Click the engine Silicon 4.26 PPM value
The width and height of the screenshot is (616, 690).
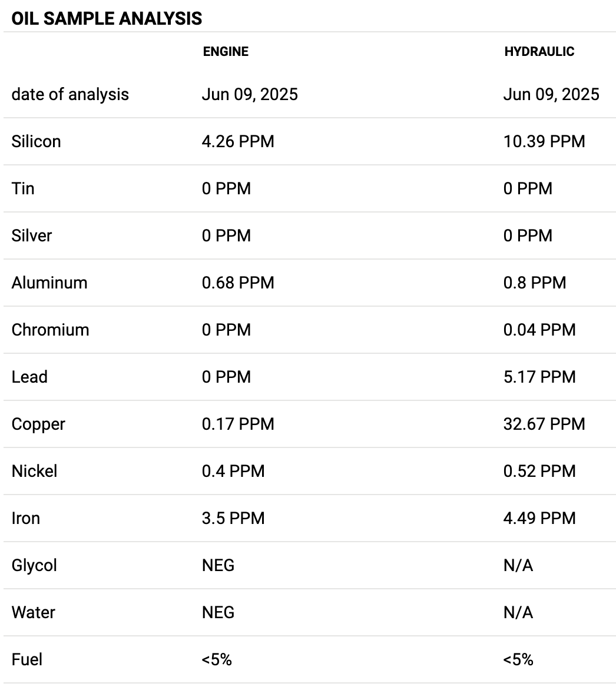[238, 142]
